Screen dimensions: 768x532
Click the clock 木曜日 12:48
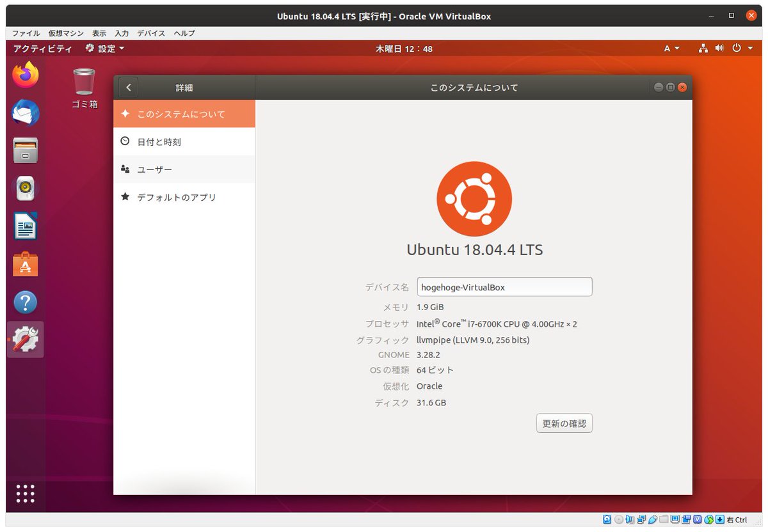click(404, 49)
